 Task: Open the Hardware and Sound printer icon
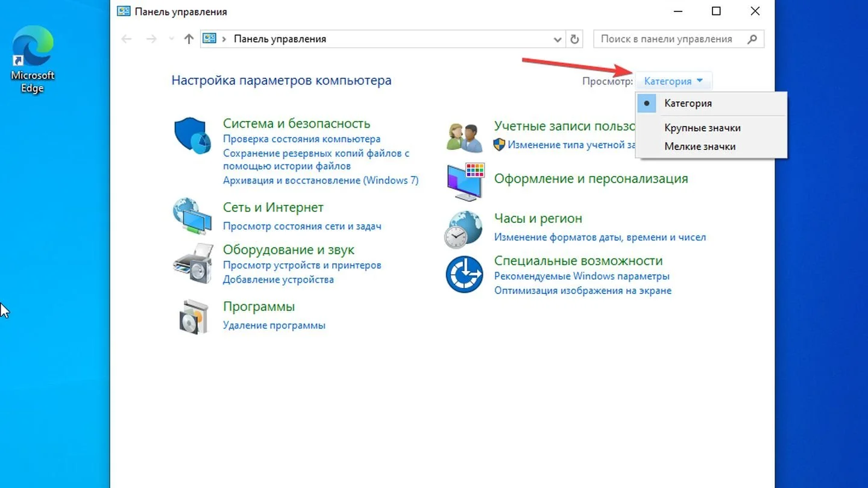[193, 263]
